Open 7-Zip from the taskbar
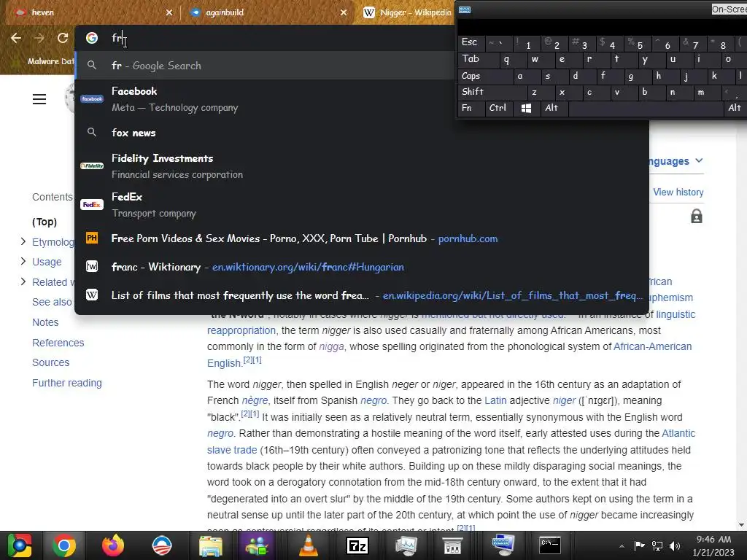The width and height of the screenshot is (747, 560). tap(357, 545)
